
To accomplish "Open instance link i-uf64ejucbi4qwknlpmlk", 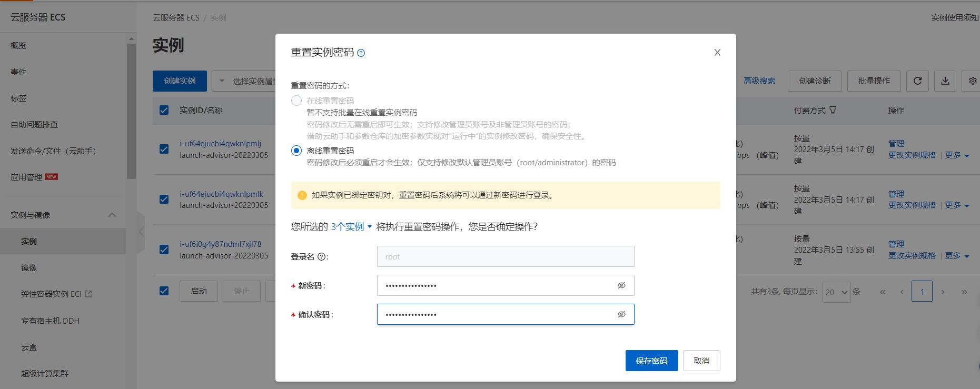I will click(221, 194).
